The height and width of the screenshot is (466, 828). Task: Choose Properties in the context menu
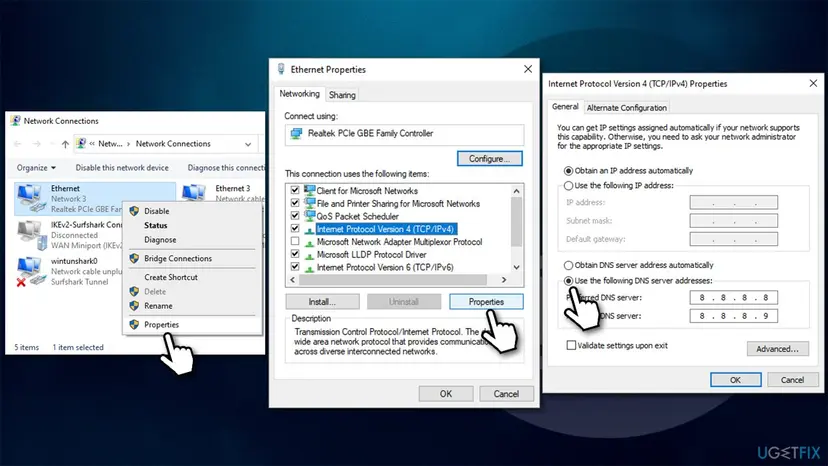click(162, 324)
